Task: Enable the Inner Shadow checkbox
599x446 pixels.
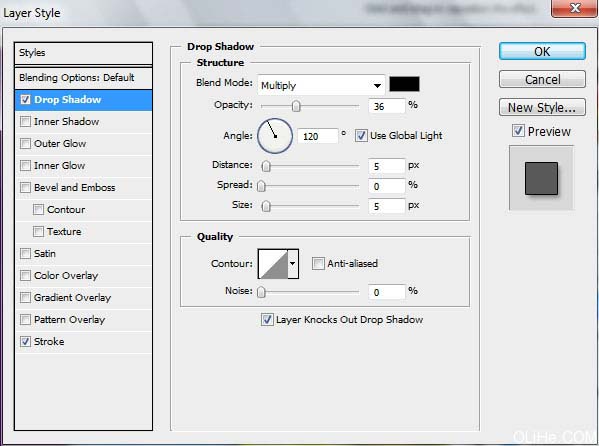Action: click(25, 122)
